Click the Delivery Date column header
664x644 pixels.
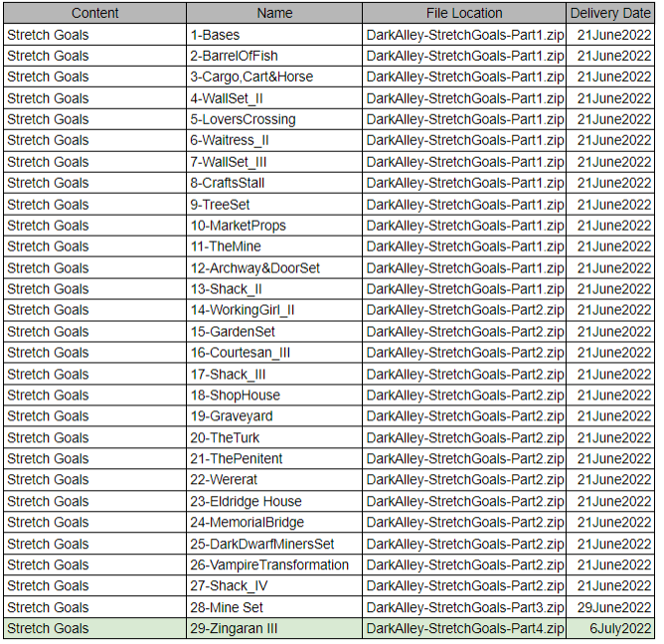(610, 13)
